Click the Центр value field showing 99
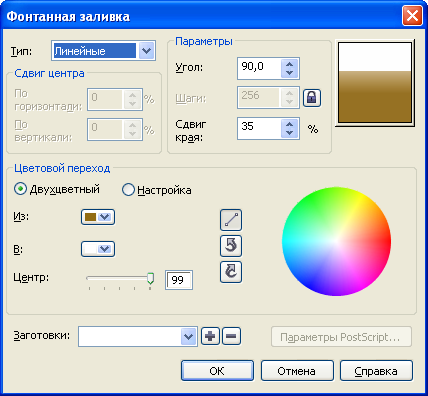 179,280
